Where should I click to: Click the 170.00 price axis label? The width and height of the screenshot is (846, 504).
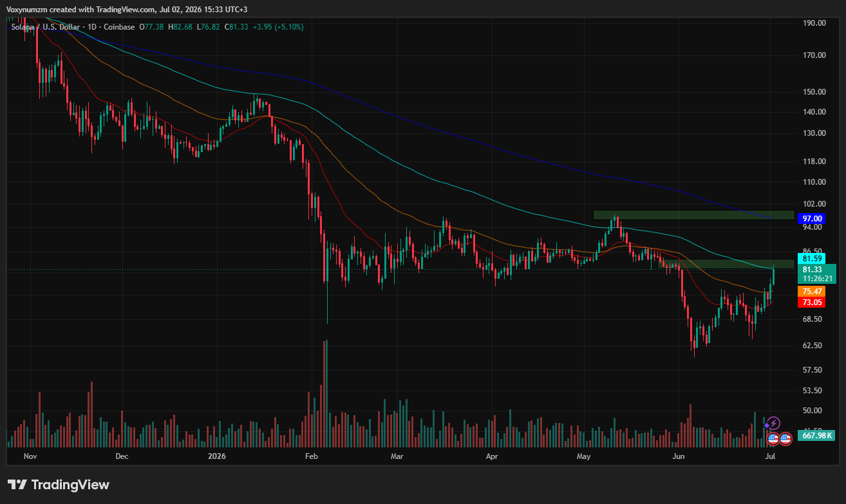coord(814,55)
